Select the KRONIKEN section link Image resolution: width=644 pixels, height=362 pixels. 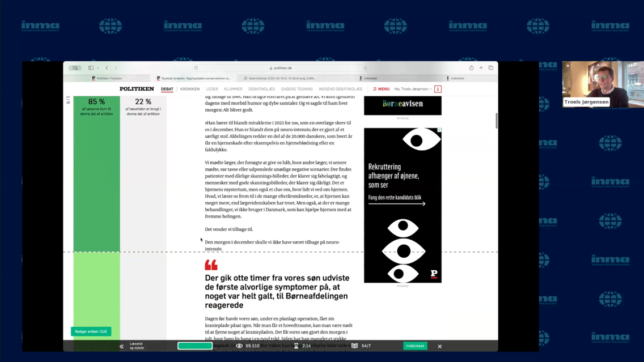(x=190, y=89)
